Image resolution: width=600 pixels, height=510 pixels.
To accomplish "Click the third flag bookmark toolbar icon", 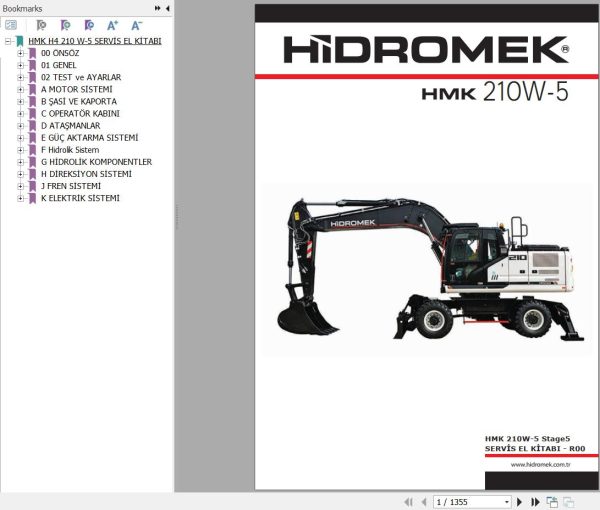I will click(x=89, y=25).
